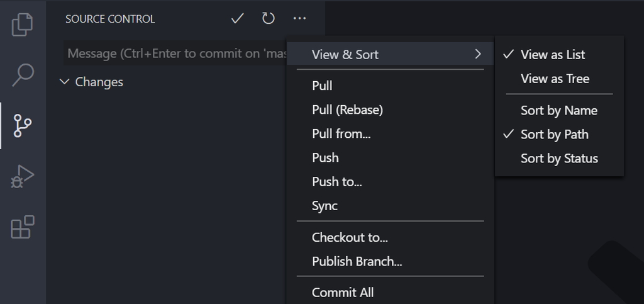Open the Run and Debug icon
The image size is (644, 304).
pyautogui.click(x=23, y=177)
